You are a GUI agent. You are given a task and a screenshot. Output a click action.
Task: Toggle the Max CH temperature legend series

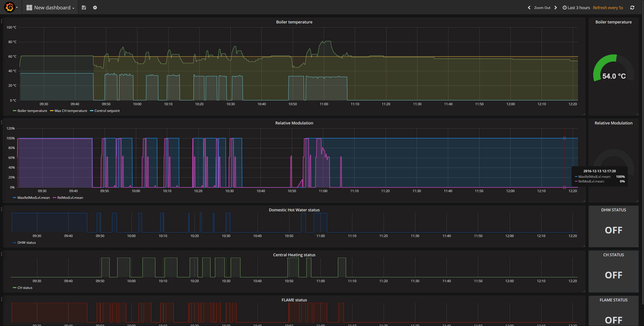pos(71,111)
